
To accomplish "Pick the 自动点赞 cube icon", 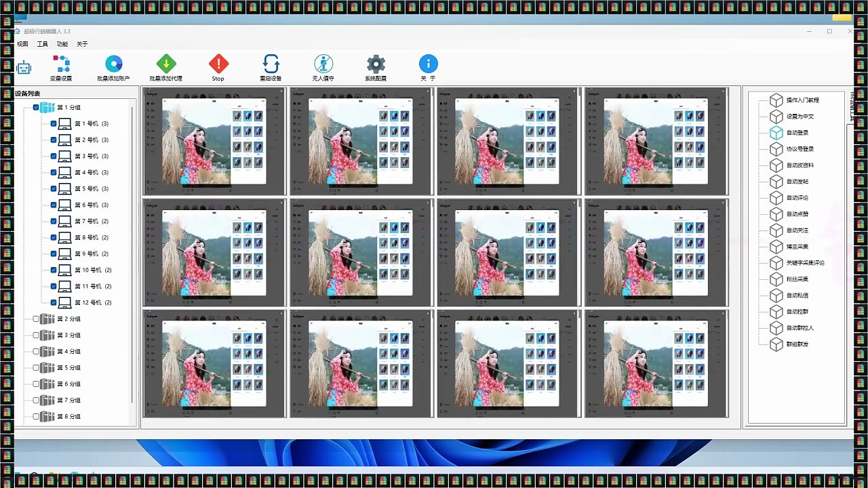I will 776,213.
